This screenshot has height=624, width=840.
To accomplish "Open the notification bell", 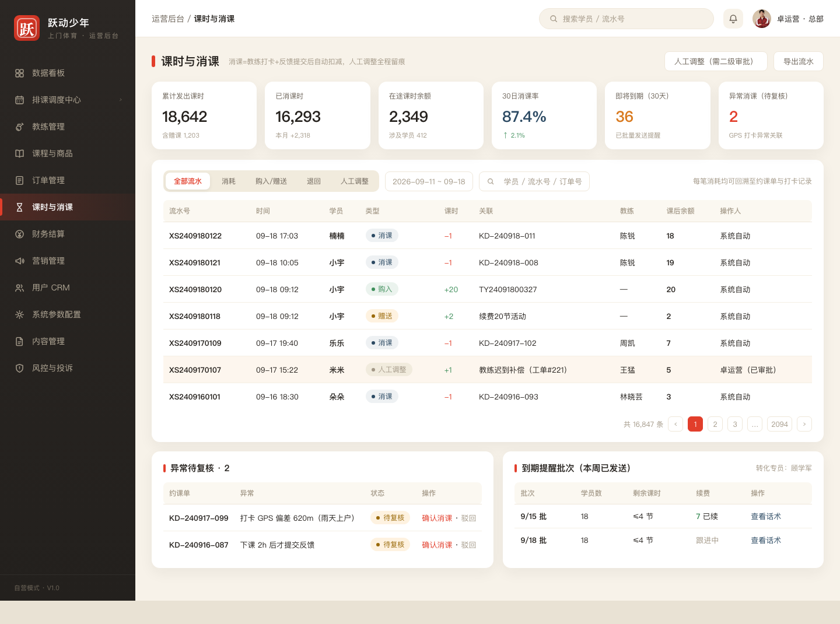I will coord(733,19).
